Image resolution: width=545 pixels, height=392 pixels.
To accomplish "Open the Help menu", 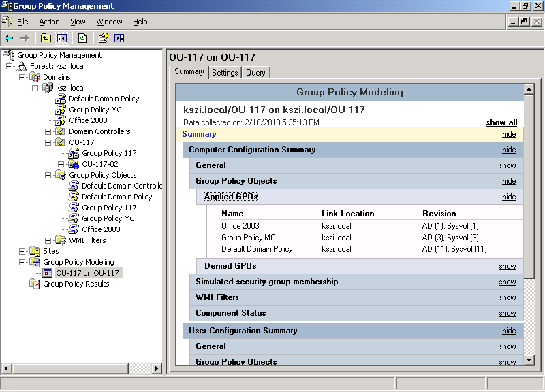I will tap(140, 22).
